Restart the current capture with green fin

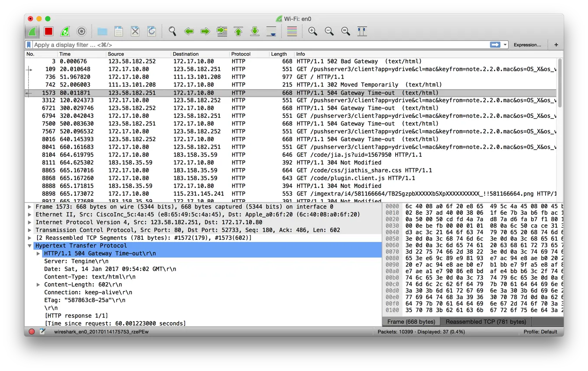(x=65, y=31)
